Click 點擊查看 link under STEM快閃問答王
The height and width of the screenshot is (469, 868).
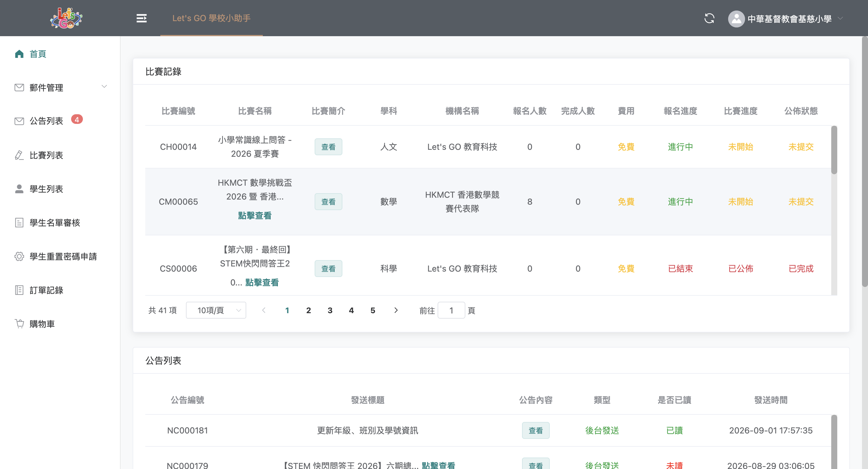click(x=262, y=282)
